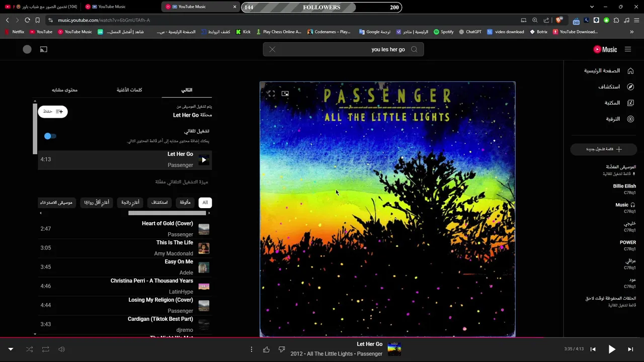Open the miniplayer icon on the album art

click(x=285, y=94)
